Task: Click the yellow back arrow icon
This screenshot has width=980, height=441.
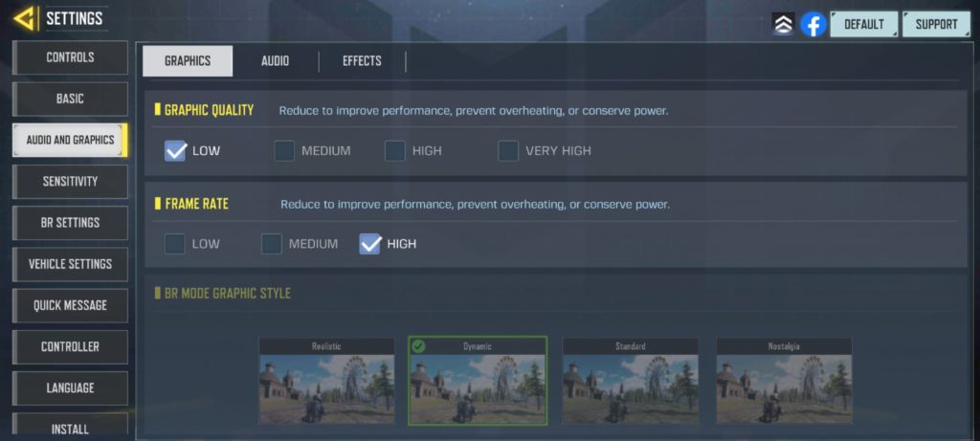Action: (25, 19)
